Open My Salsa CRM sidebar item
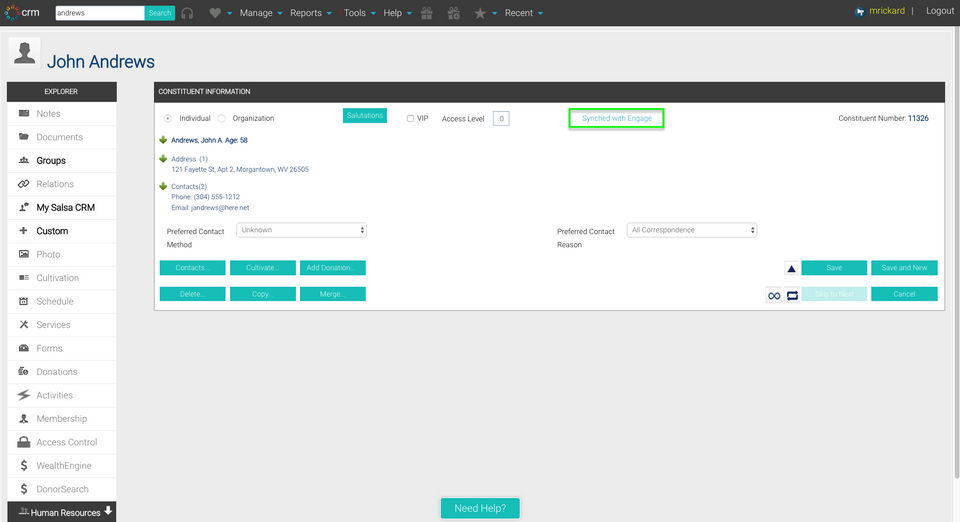The width and height of the screenshot is (960, 522). pos(62,207)
